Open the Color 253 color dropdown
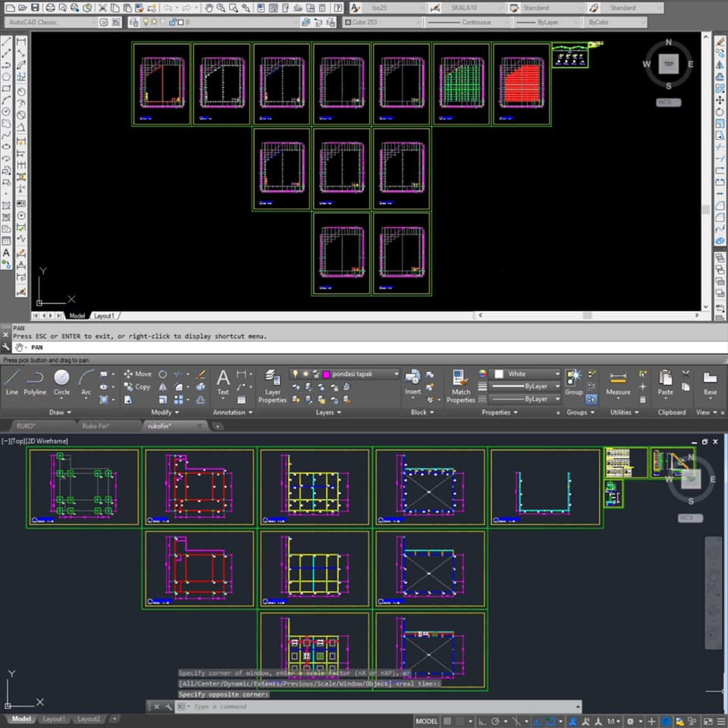Image resolution: width=728 pixels, height=728 pixels. (383, 22)
